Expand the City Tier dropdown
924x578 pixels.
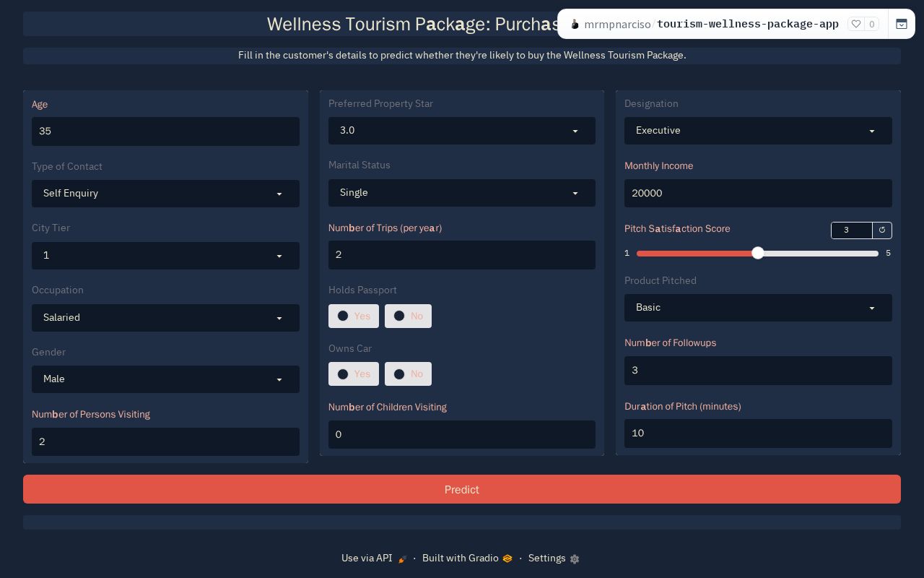click(165, 256)
